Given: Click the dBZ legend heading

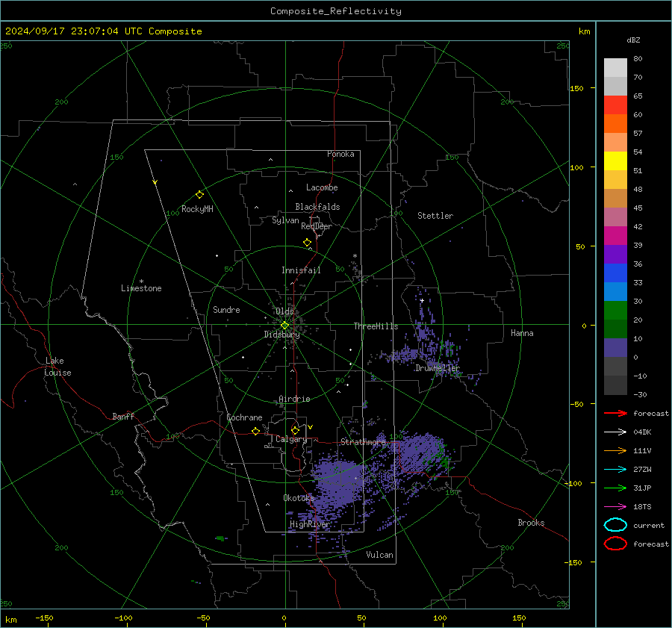Looking at the screenshot, I should pos(633,40).
